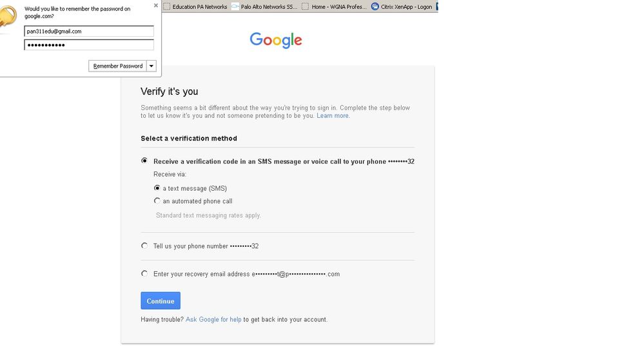644x348 pixels.
Task: Select receive verification code by SMS or call
Action: click(144, 161)
